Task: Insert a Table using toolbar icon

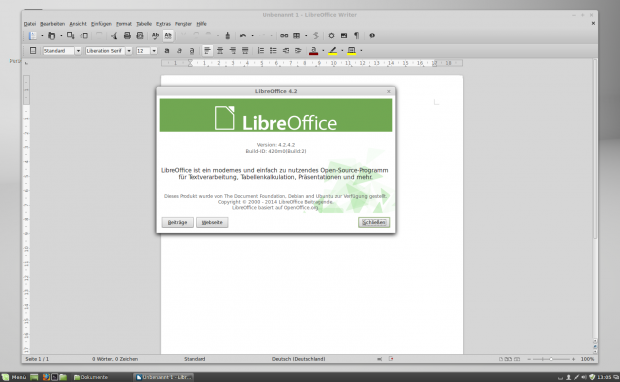Action: 297,36
